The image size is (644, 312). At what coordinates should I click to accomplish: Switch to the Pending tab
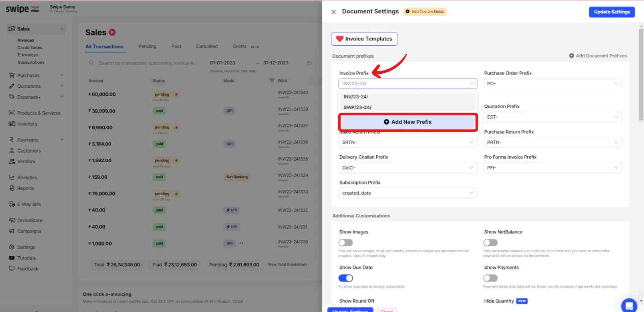147,46
